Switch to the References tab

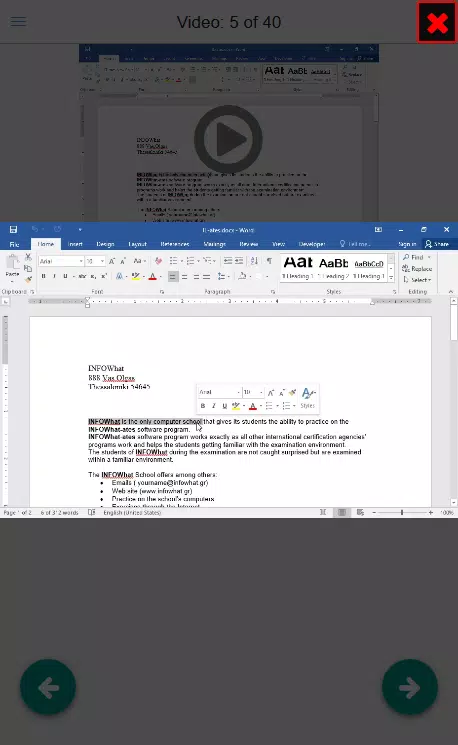175,244
